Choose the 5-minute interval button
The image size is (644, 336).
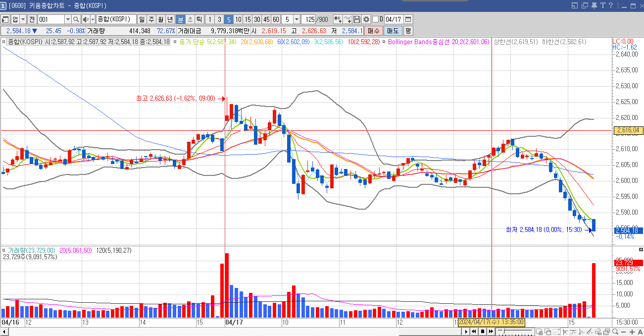tap(229, 19)
